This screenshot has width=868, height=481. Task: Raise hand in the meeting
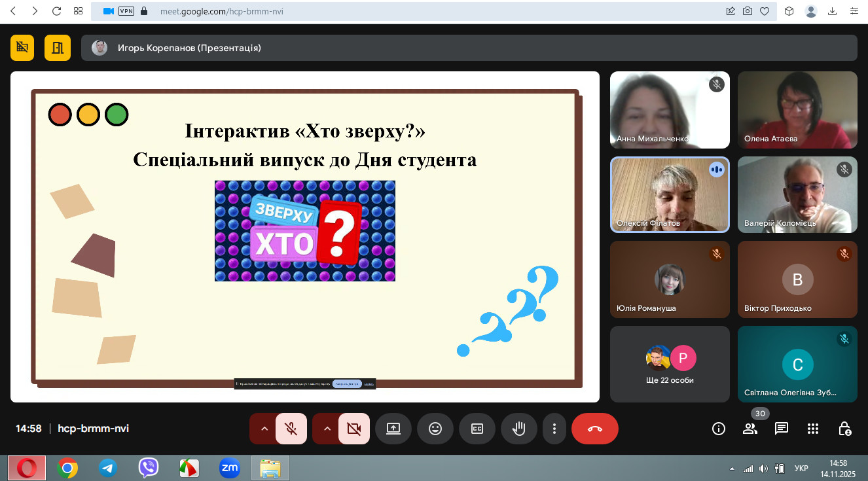tap(518, 429)
